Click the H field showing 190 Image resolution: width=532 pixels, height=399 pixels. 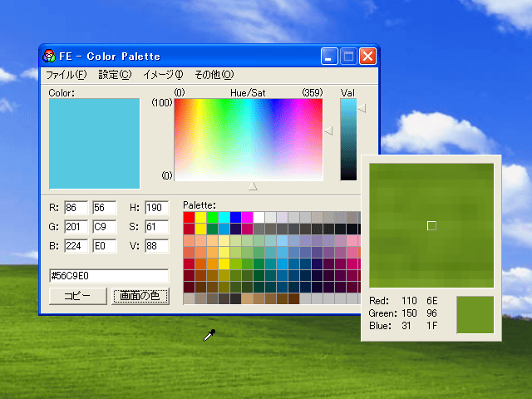point(157,208)
